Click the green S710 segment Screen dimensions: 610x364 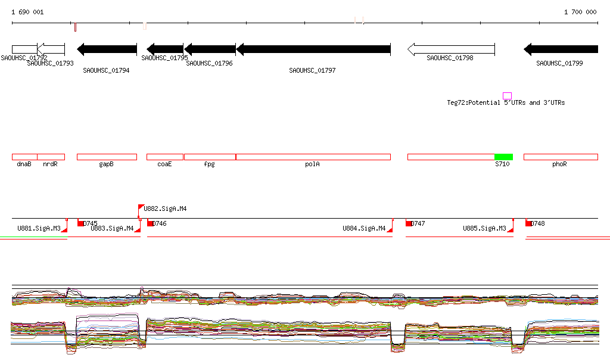pyautogui.click(x=503, y=157)
